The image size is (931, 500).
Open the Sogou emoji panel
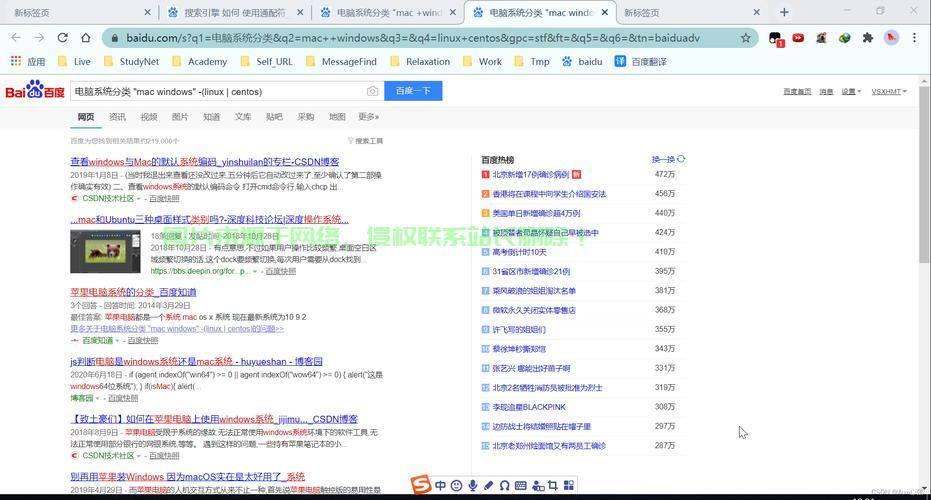[x=456, y=486]
